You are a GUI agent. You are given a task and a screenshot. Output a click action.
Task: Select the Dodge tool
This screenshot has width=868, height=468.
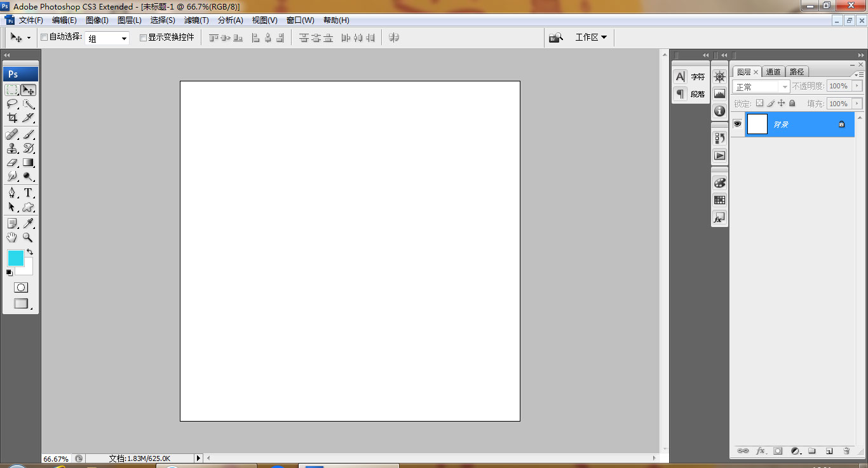pos(29,176)
